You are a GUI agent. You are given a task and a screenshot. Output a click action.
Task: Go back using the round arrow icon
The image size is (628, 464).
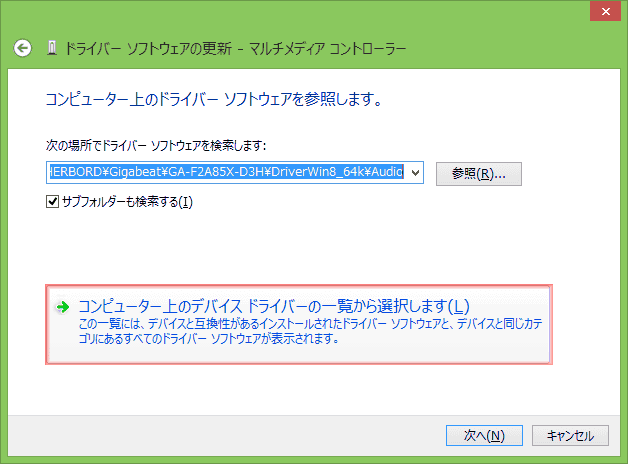click(x=22, y=48)
